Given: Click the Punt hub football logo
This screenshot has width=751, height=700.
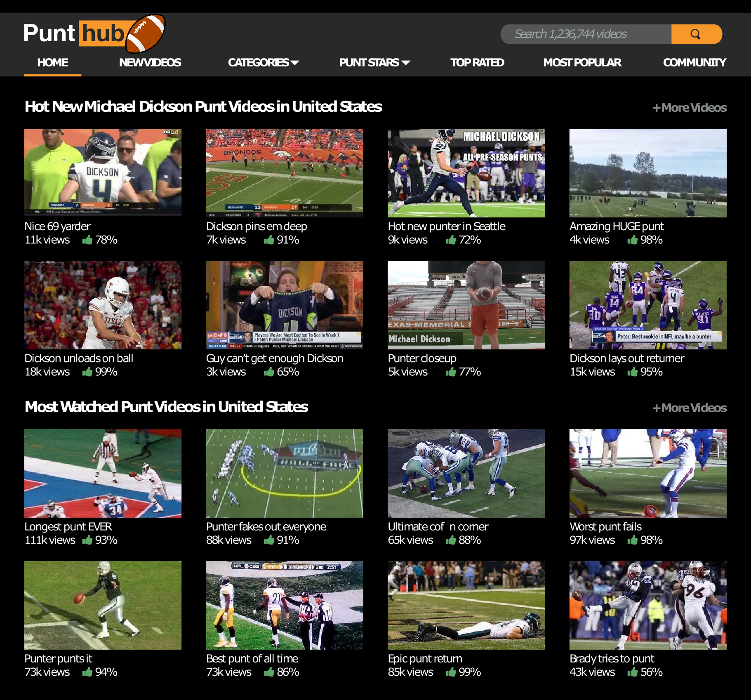Looking at the screenshot, I should click(x=94, y=34).
